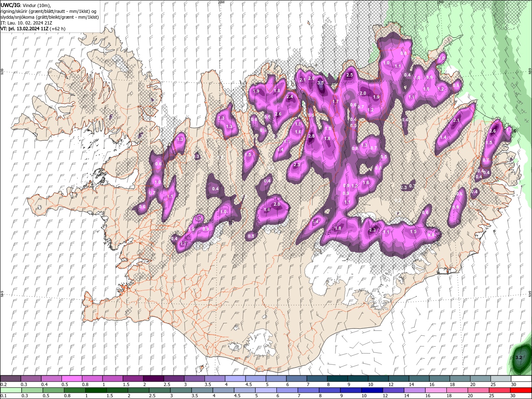The width and height of the screenshot is (532, 399).
Task: Select the rain-scale swatch labeled 20
Action: pos(478,390)
